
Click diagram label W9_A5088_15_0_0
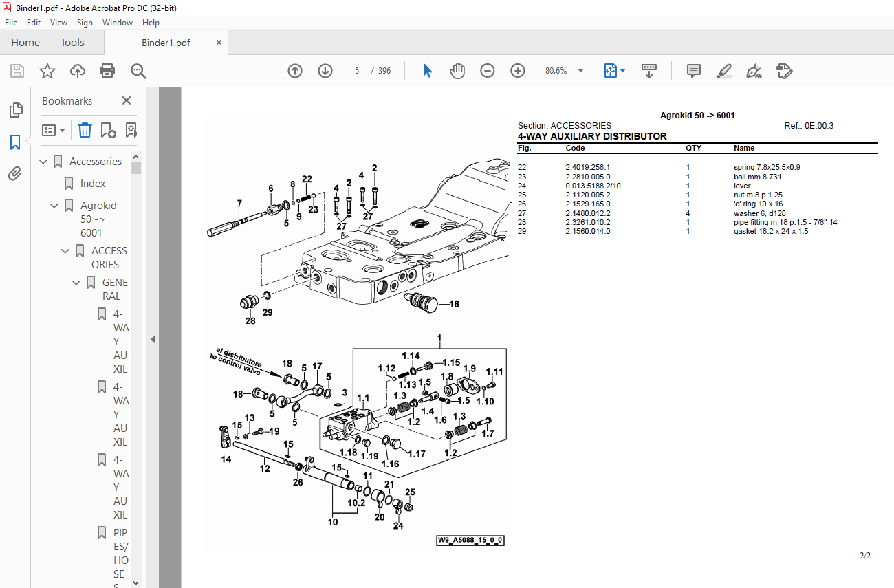470,541
